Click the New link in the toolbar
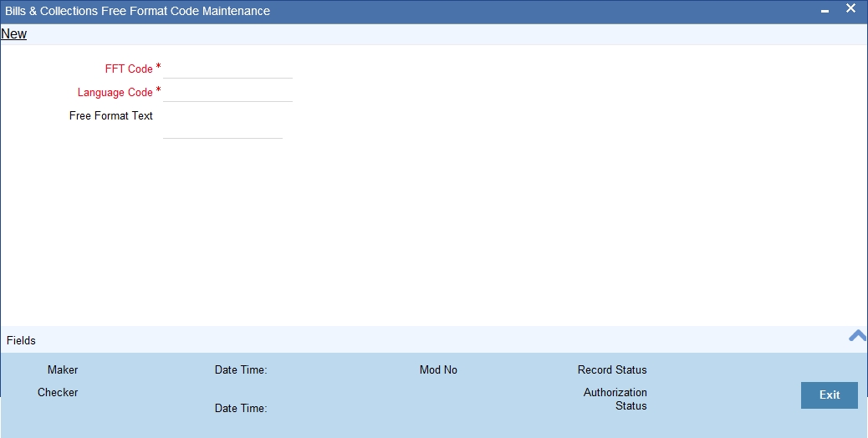Viewport: 868px width, 438px height. 14,33
